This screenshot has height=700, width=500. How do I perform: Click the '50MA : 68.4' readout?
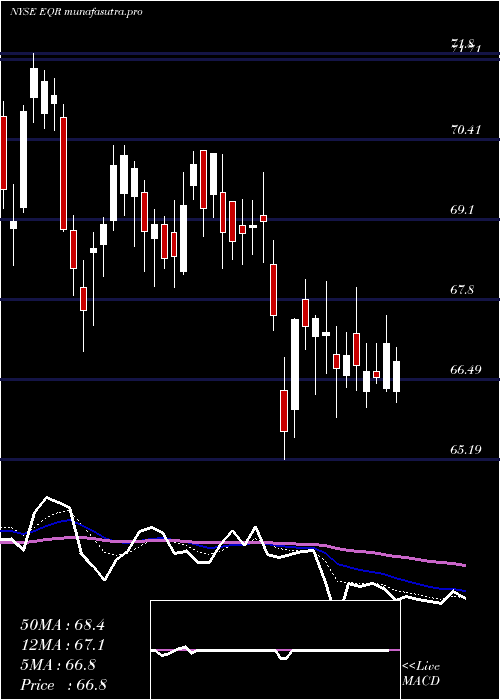click(x=62, y=625)
